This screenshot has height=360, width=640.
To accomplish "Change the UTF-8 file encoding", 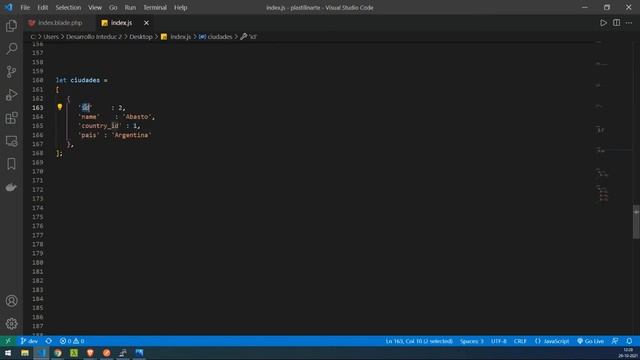I will tap(499, 341).
